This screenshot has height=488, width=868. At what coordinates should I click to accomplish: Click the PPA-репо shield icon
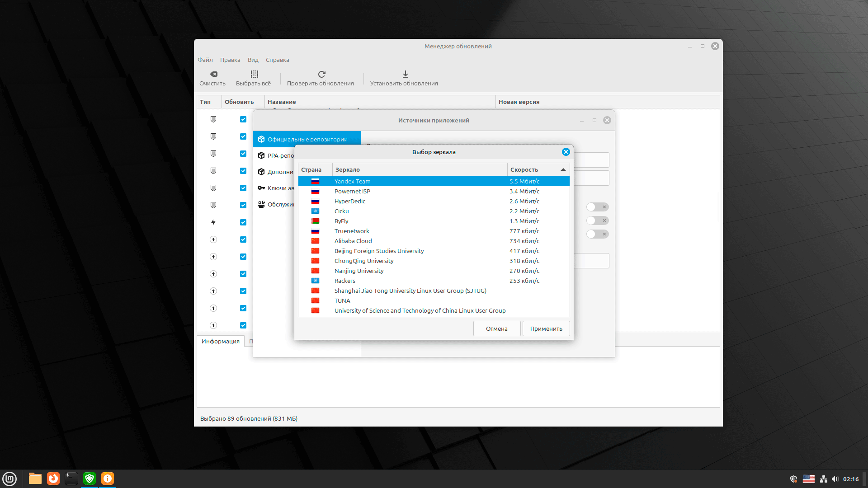[261, 155]
